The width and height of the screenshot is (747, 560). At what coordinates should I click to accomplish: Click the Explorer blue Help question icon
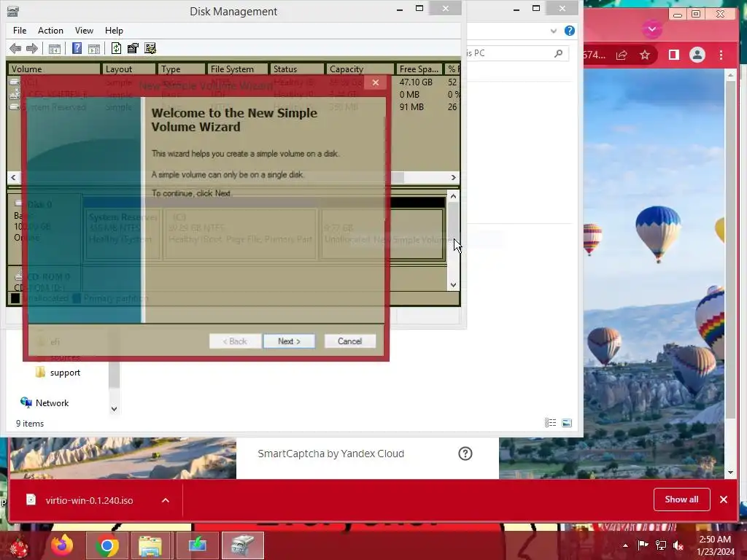click(569, 31)
